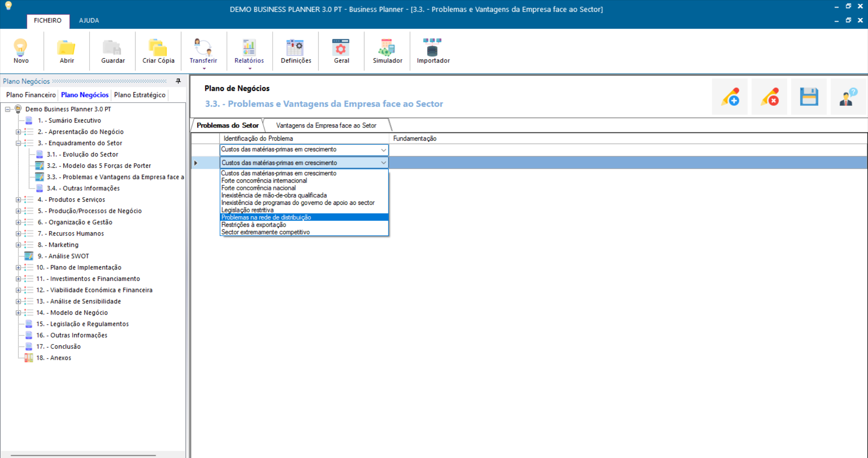The height and width of the screenshot is (458, 868).
Task: Click the selected row indicator arrow
Action: tap(196, 163)
